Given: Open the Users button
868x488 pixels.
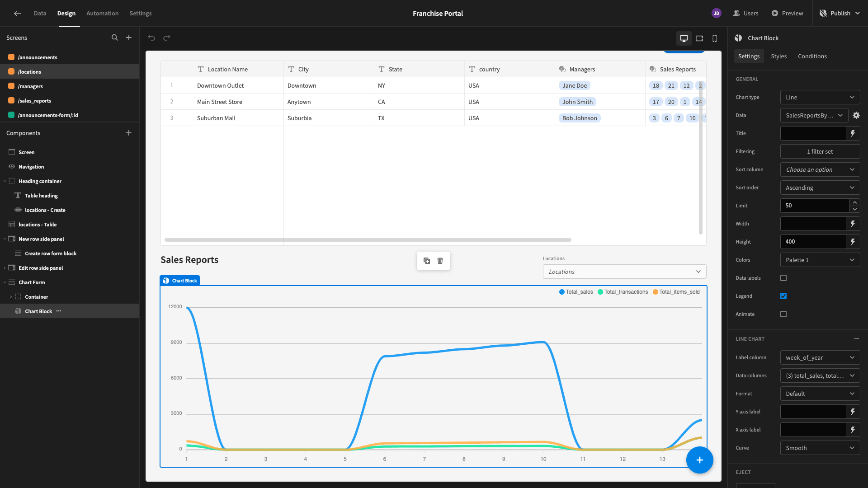Looking at the screenshot, I should tap(745, 14).
